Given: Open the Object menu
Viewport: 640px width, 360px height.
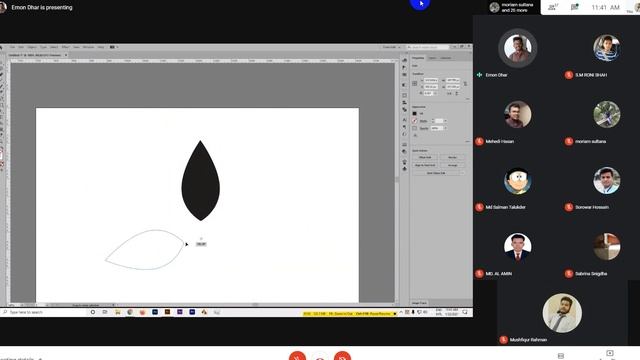Looking at the screenshot, I should click(32, 47).
